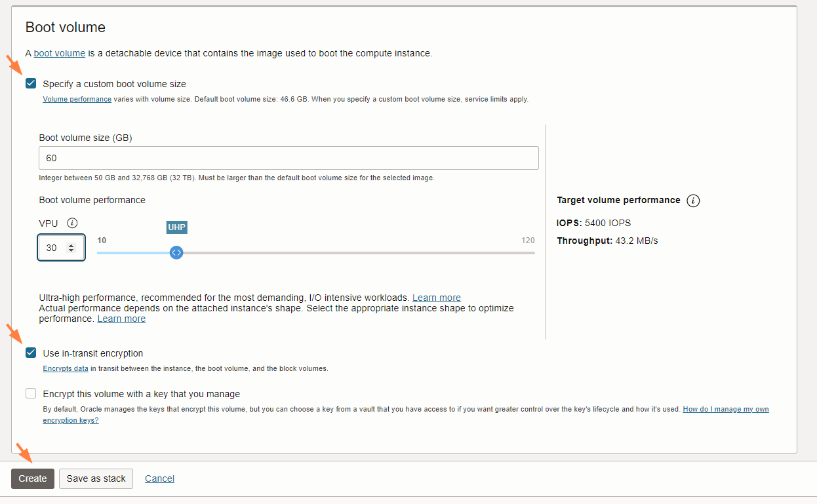
Task: Click the VPU info icon
Action: (73, 223)
